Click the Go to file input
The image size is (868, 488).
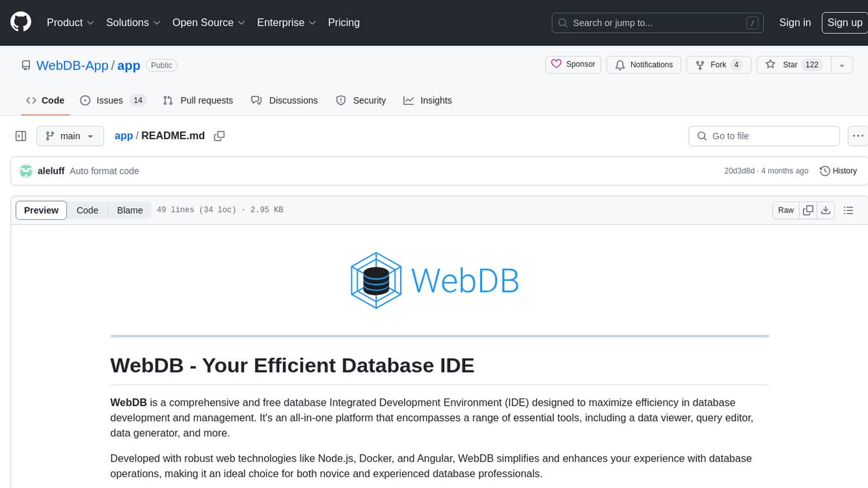tap(764, 136)
